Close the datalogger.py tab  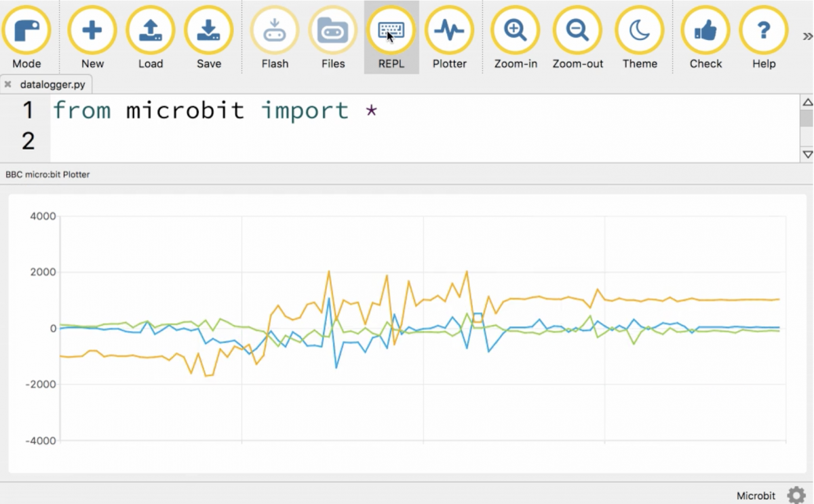coord(8,85)
